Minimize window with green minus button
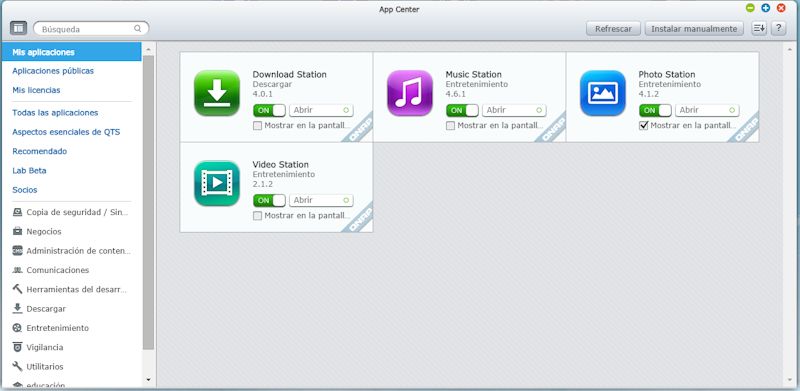The width and height of the screenshot is (800, 391). 750,8
